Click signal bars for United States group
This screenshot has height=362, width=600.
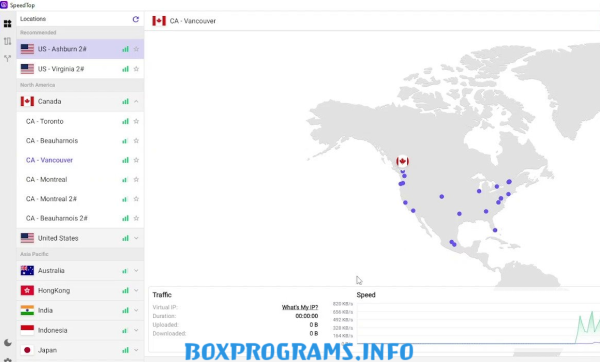[x=125, y=238]
